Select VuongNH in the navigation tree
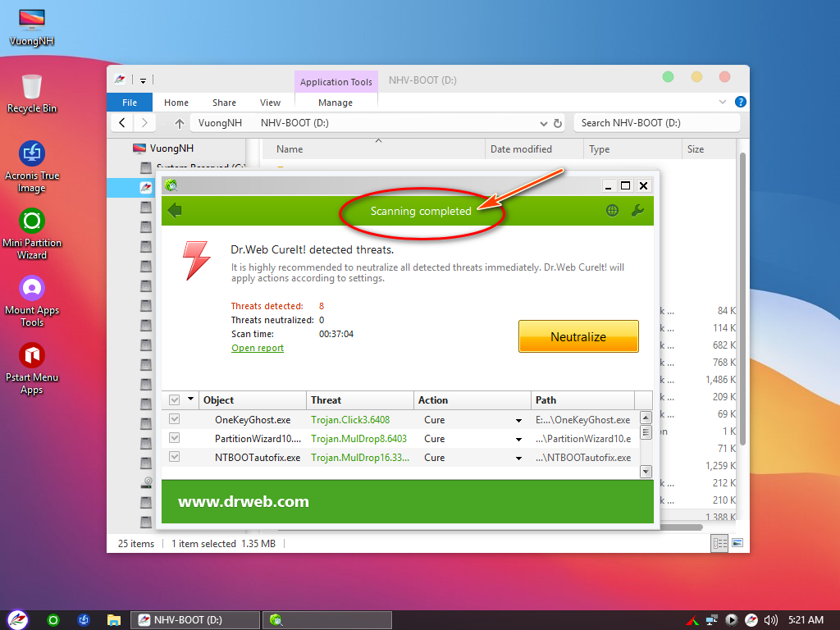The image size is (840, 630). pos(171,148)
